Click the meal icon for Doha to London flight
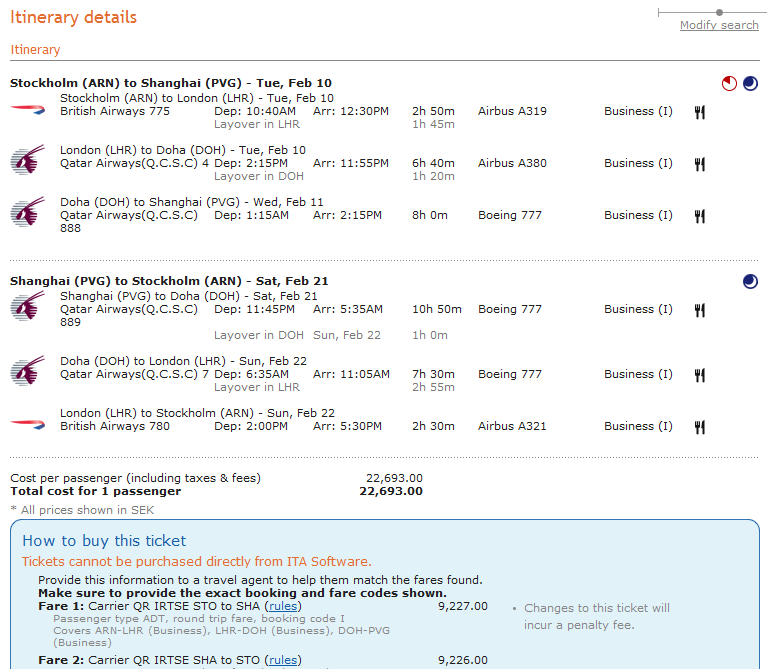Viewport: 767px width, 669px height. pyautogui.click(x=700, y=375)
